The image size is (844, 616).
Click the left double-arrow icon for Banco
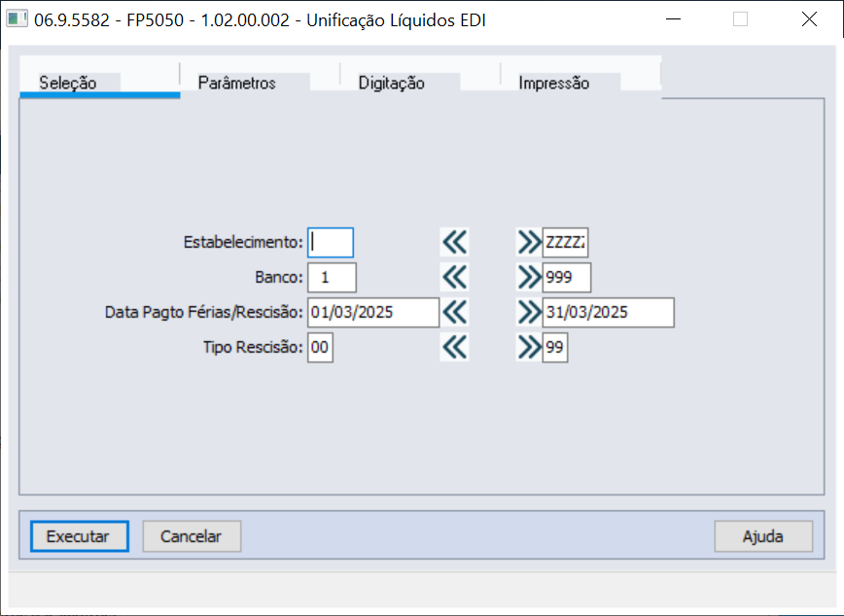[x=454, y=278]
